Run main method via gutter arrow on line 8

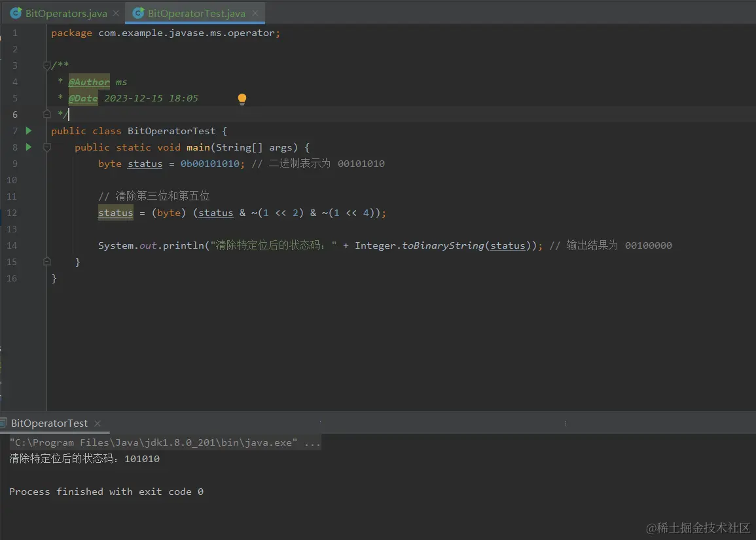(28, 147)
